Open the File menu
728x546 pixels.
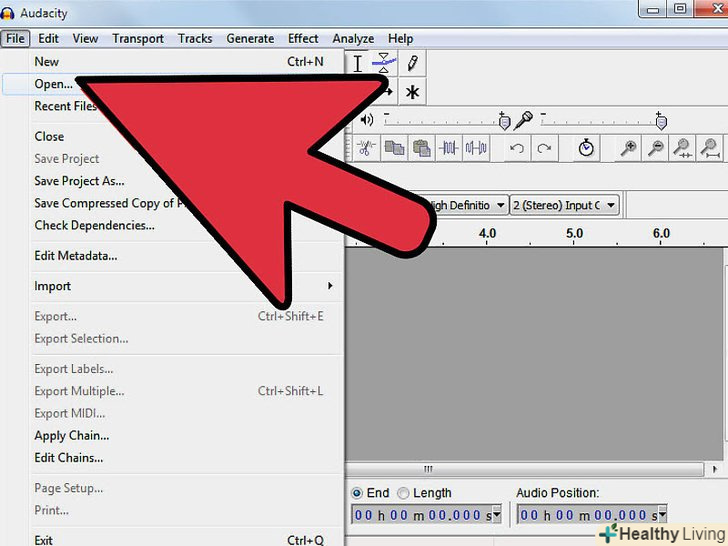tap(15, 39)
